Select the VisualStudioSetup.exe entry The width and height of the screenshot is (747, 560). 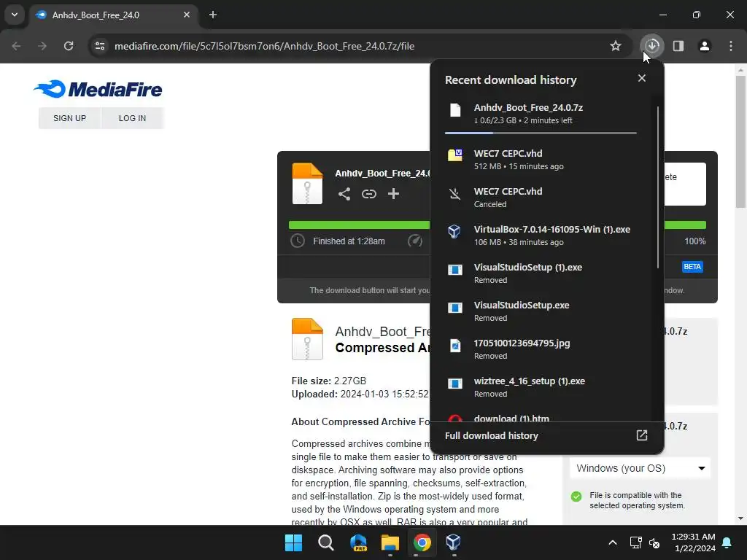tap(541, 311)
